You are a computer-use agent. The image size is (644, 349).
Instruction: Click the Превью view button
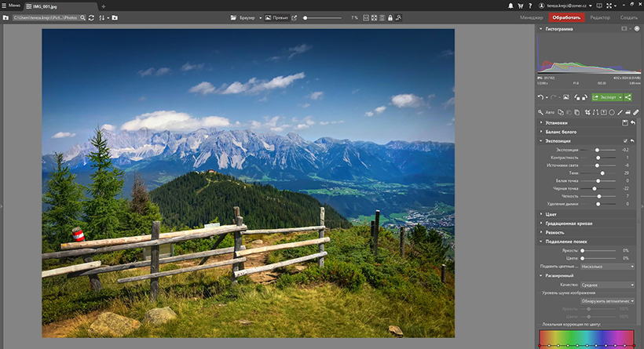coord(276,17)
